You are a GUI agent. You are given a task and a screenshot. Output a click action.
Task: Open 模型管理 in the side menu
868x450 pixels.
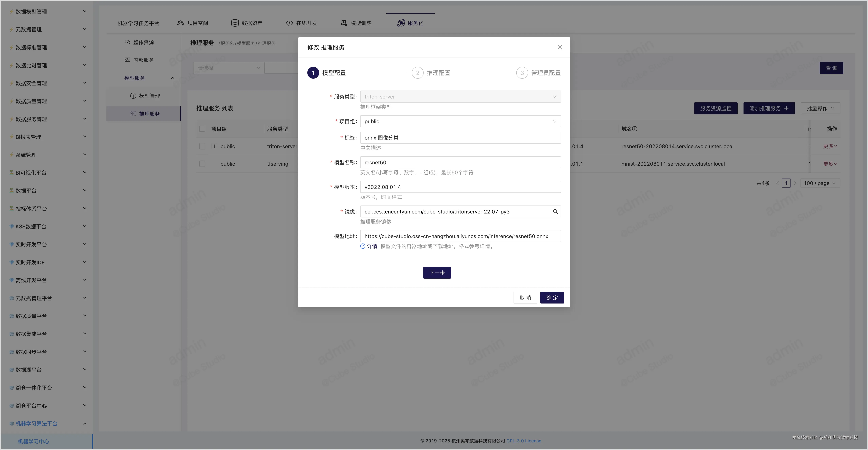pyautogui.click(x=149, y=96)
